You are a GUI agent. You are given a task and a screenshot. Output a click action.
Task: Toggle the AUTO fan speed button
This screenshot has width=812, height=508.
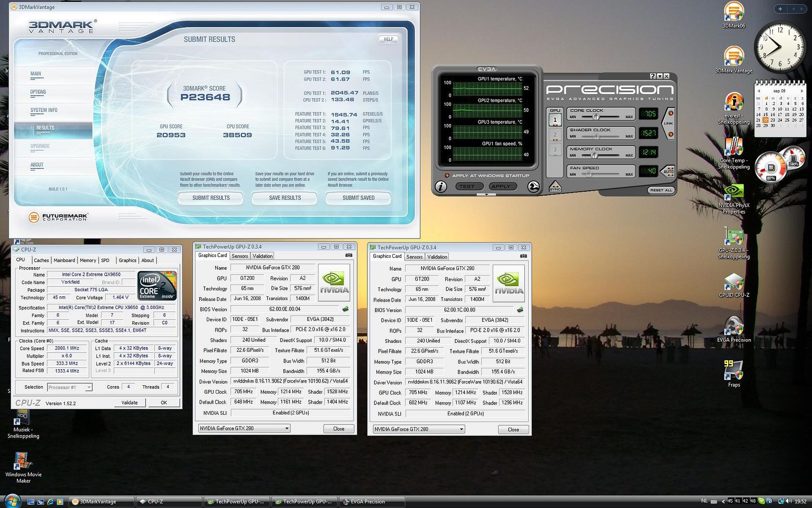point(669,171)
